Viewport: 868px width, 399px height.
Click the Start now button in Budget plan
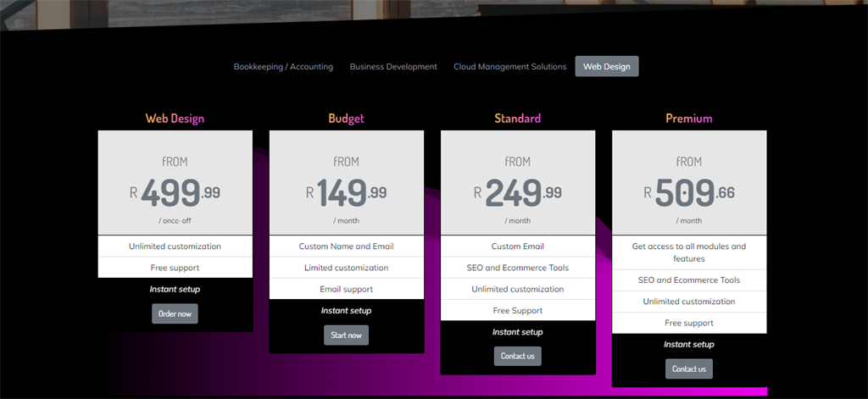[x=346, y=335]
